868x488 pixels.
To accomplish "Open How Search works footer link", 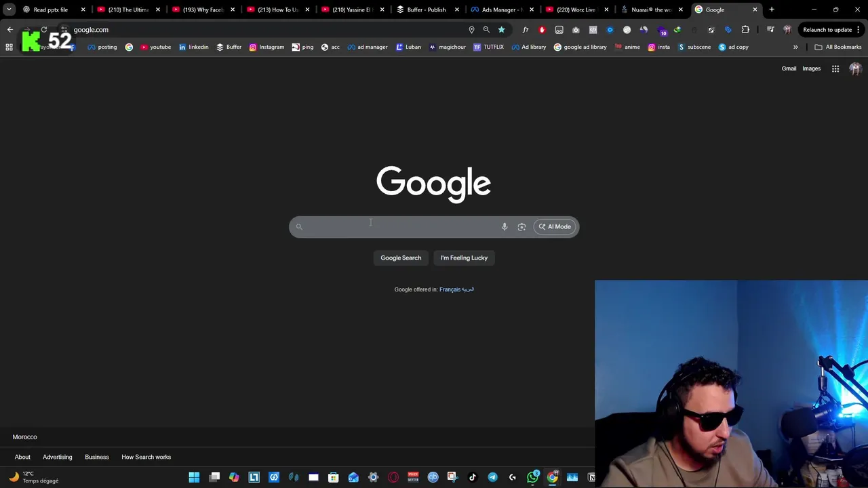I will point(146,457).
